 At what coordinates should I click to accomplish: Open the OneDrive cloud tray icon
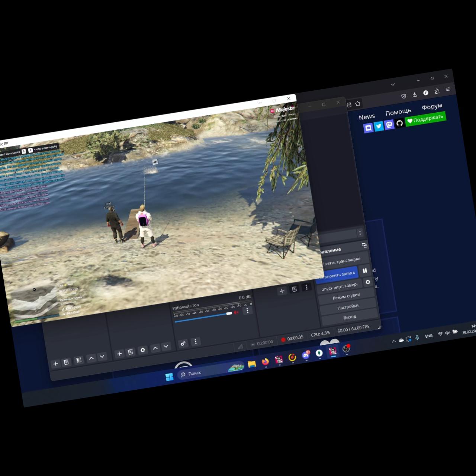[x=401, y=340]
